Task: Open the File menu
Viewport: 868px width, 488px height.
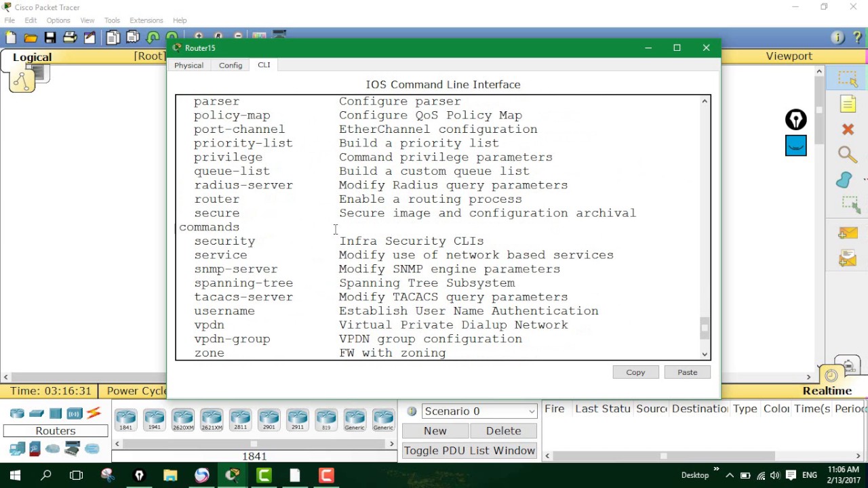Action: pos(9,20)
